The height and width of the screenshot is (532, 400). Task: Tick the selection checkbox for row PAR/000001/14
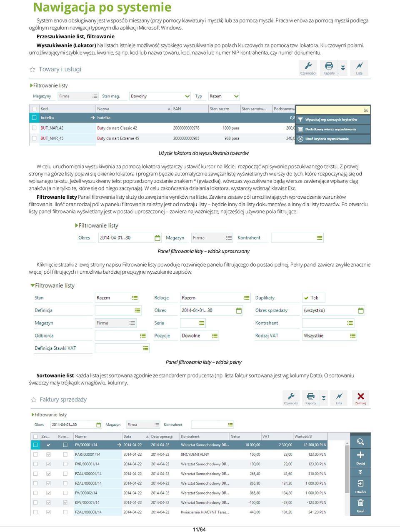(x=35, y=455)
